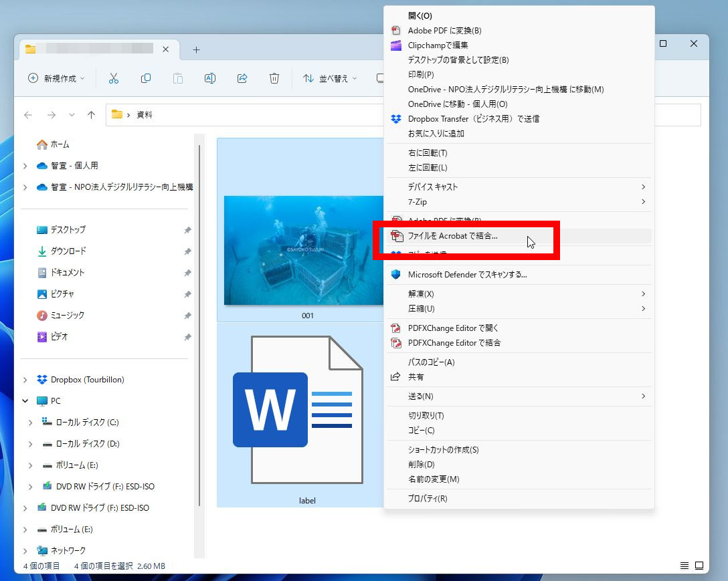Expand the 智宣 - NPO法人 OneDrive node
728x581 pixels.
tap(25, 187)
